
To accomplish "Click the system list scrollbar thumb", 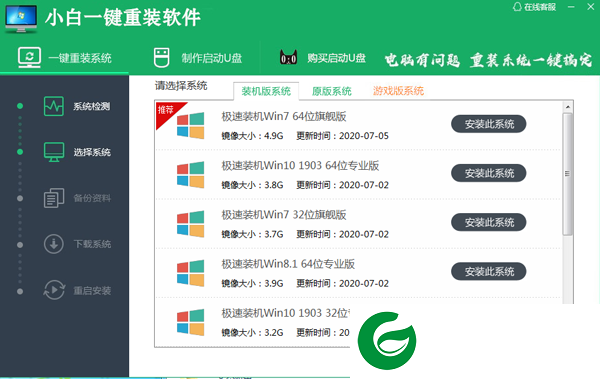I will pyautogui.click(x=567, y=174).
